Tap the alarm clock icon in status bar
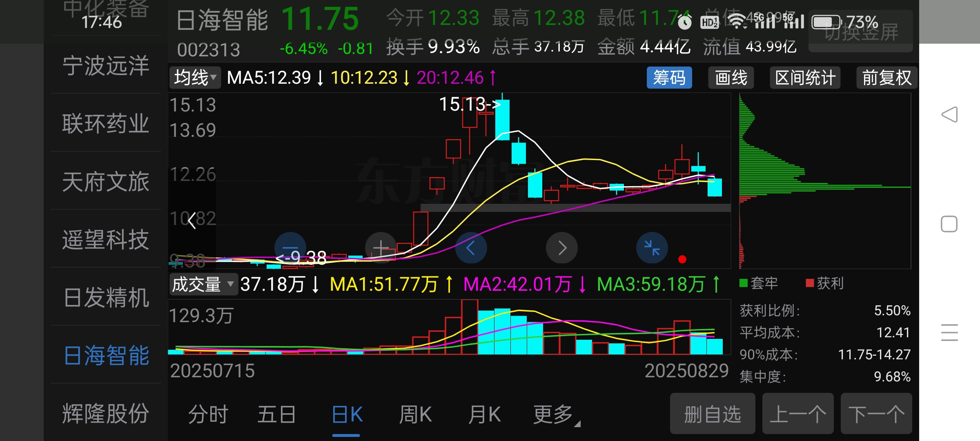980x441 pixels. pyautogui.click(x=685, y=22)
